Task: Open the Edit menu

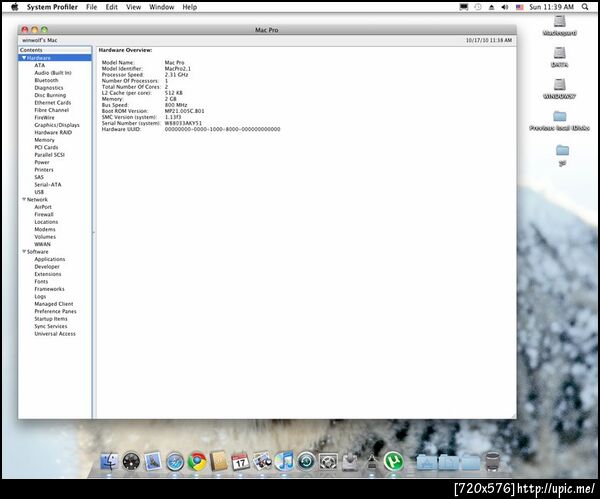Action: 111,7
